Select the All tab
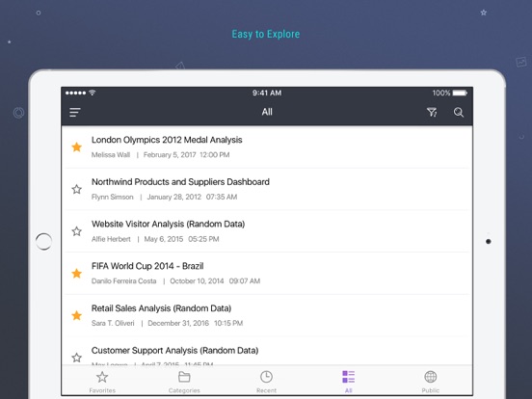 pos(349,382)
